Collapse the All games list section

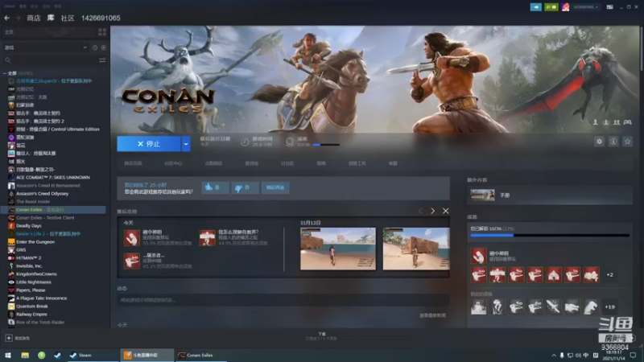point(5,73)
